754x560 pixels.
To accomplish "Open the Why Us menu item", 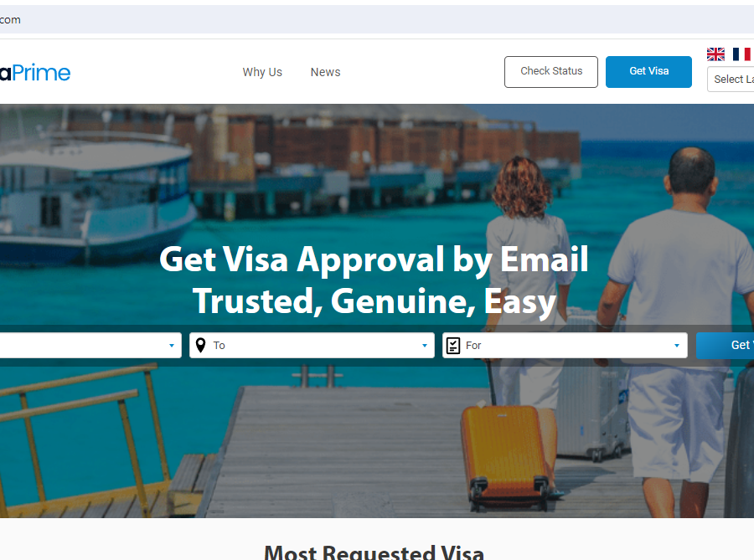I will [x=262, y=72].
